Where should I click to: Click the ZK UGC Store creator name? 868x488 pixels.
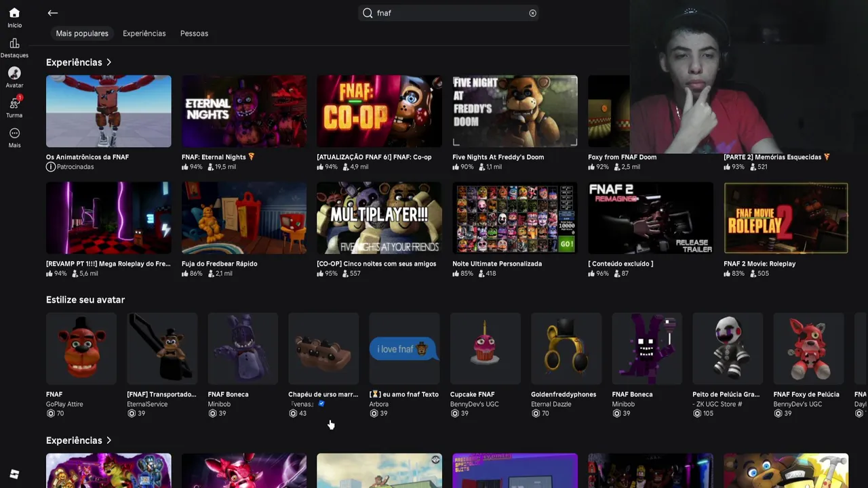coord(717,404)
